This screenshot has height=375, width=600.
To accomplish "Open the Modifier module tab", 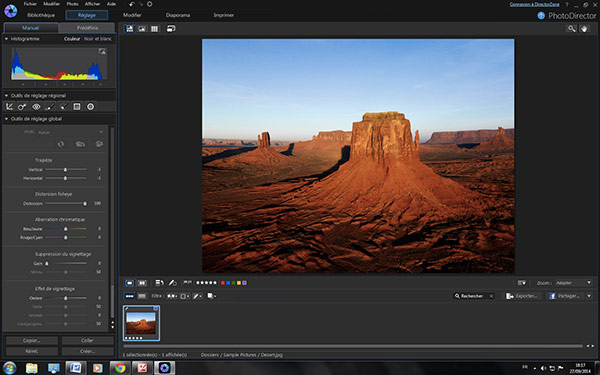I will coord(132,15).
